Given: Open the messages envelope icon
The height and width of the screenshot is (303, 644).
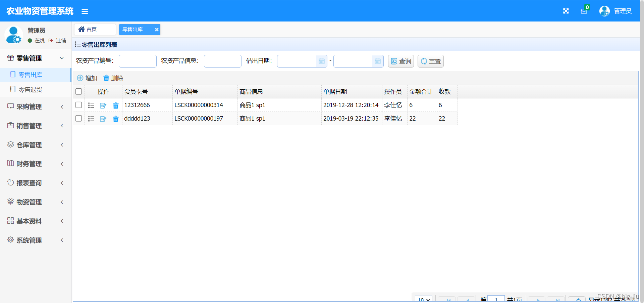Looking at the screenshot, I should tap(584, 11).
